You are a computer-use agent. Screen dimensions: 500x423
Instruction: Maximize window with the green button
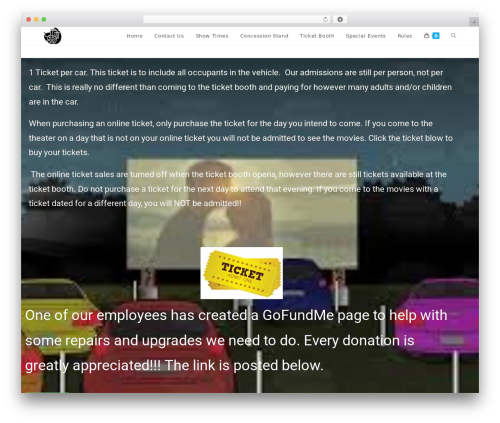(44, 20)
